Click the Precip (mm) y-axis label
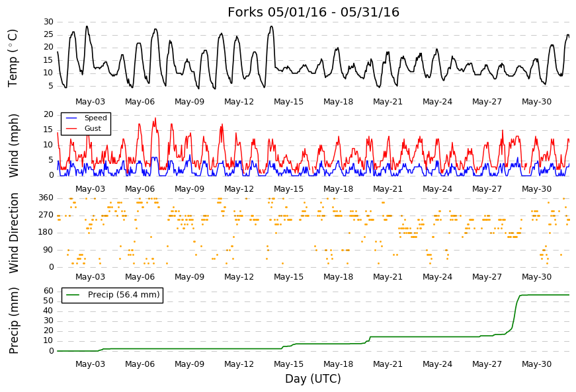This screenshot has height=392, width=576. tap(14, 321)
